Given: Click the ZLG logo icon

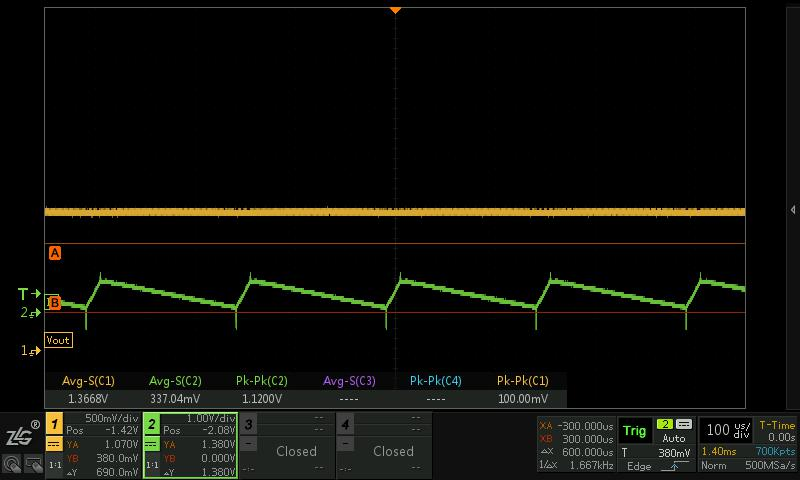Looking at the screenshot, I should coord(20,435).
